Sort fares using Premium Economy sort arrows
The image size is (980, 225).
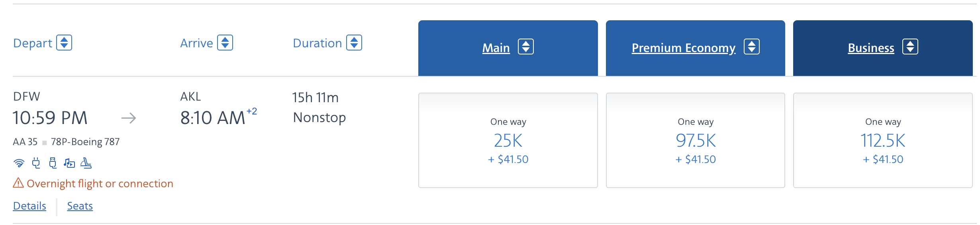pyautogui.click(x=752, y=47)
